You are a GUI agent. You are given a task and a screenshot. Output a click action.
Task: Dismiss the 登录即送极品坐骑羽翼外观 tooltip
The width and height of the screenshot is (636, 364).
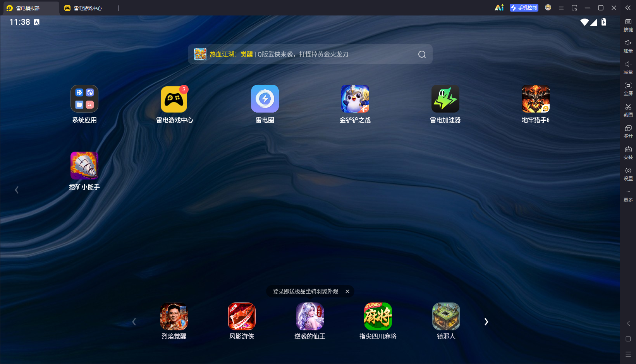(x=347, y=291)
